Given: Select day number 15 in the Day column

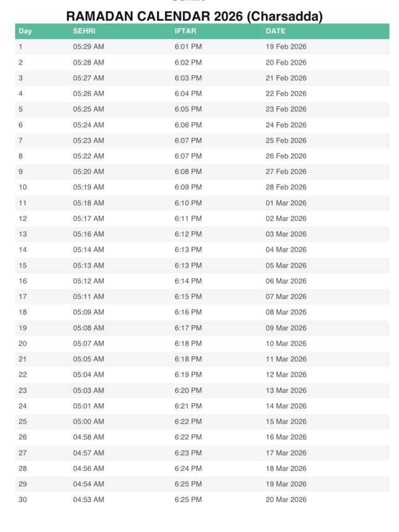Looking at the screenshot, I should pyautogui.click(x=22, y=265).
